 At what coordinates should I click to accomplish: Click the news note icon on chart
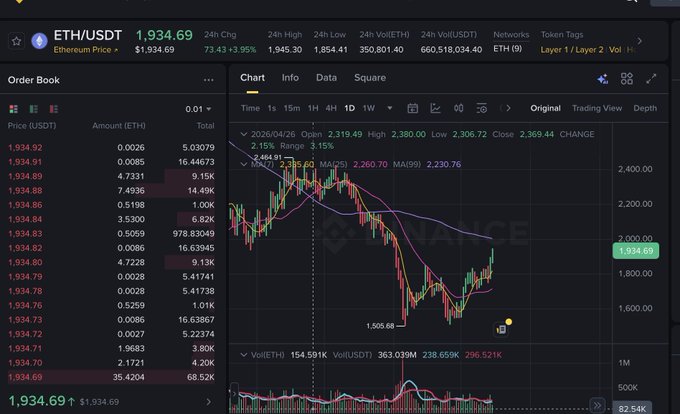pos(501,329)
